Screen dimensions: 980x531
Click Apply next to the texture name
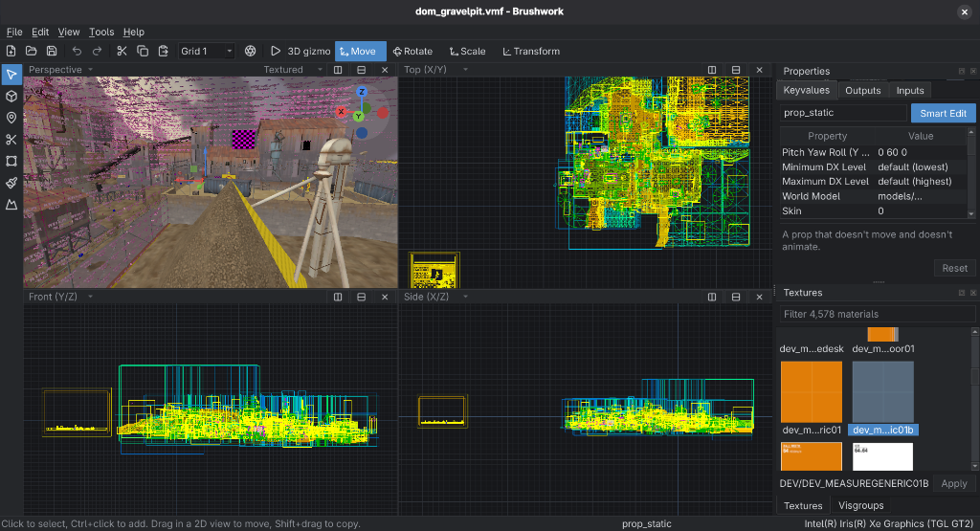point(954,483)
